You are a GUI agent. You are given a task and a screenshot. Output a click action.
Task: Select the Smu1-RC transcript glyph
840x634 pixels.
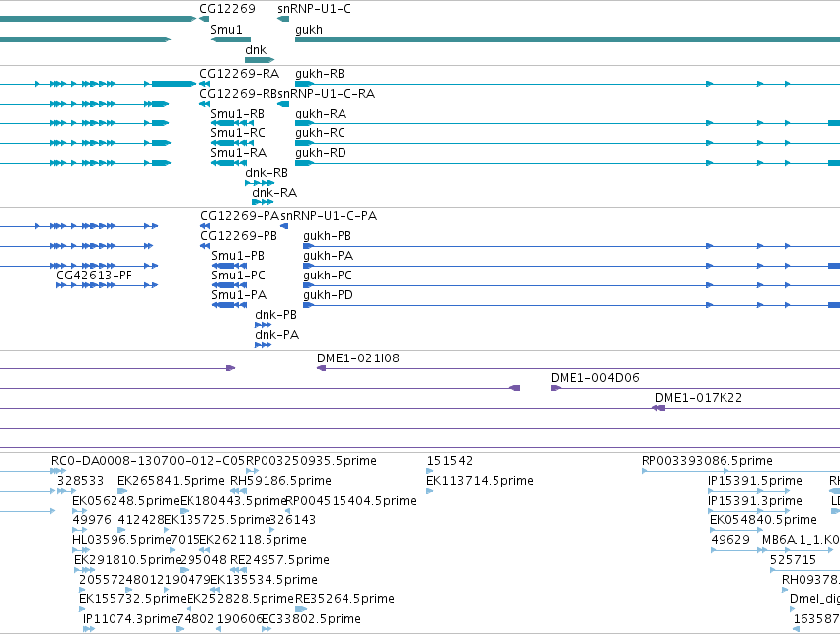(x=232, y=143)
